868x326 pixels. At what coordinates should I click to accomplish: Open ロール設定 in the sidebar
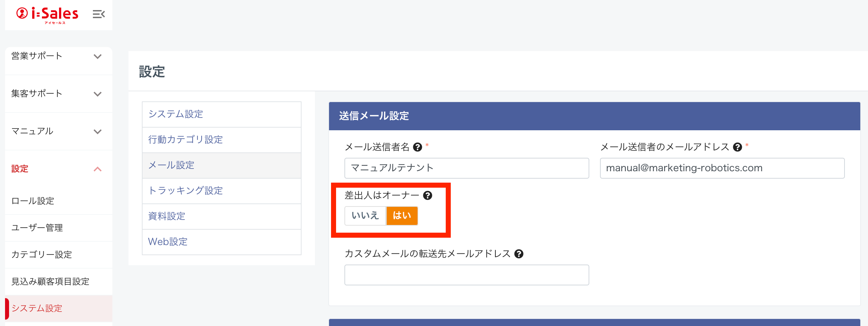[x=33, y=201]
